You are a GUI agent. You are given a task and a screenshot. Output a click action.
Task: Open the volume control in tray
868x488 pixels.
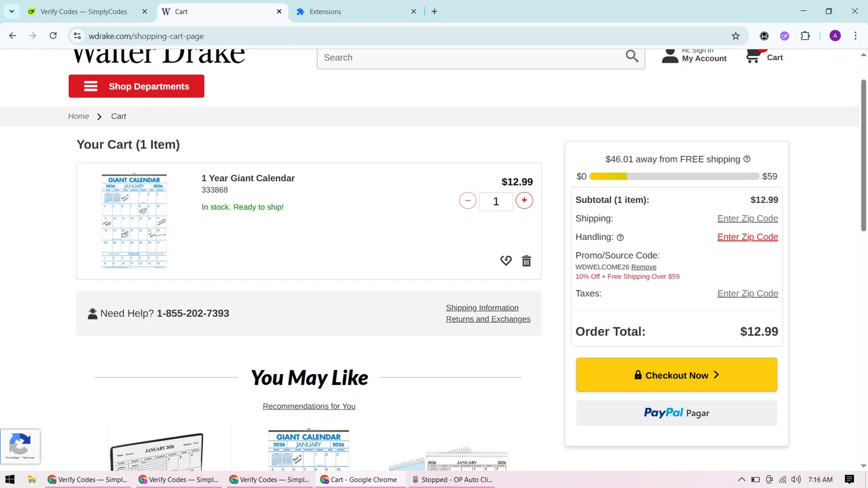coord(796,479)
